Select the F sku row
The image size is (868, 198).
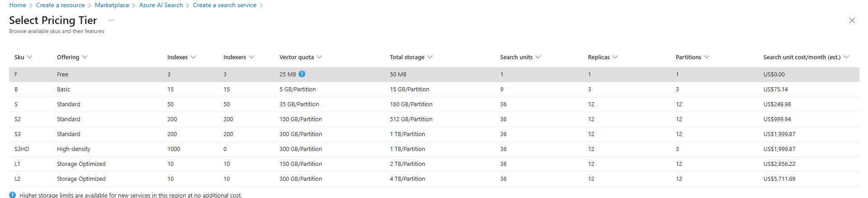click(434, 75)
